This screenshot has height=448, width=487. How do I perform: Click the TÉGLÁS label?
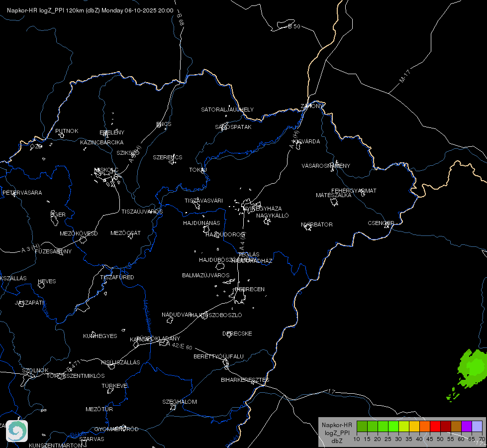click(249, 254)
